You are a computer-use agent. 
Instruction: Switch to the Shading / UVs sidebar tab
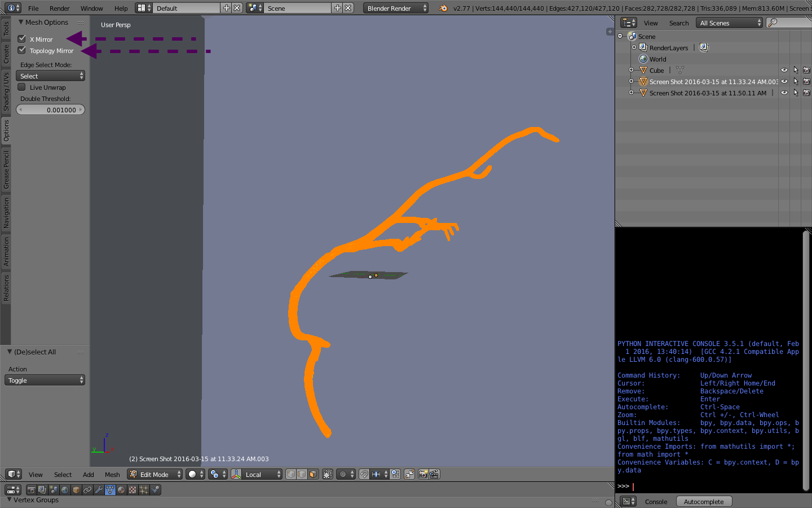click(x=6, y=91)
